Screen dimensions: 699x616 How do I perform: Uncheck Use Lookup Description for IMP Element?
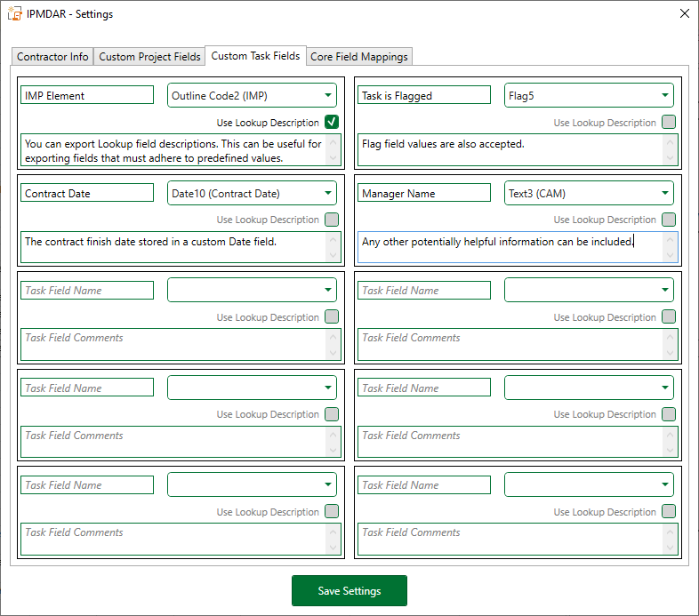point(332,123)
